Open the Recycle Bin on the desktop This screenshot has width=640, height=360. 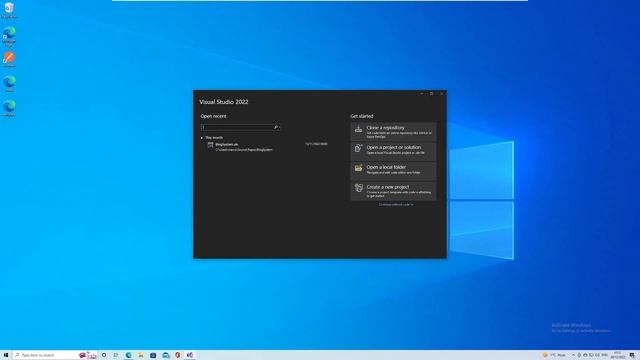click(9, 10)
